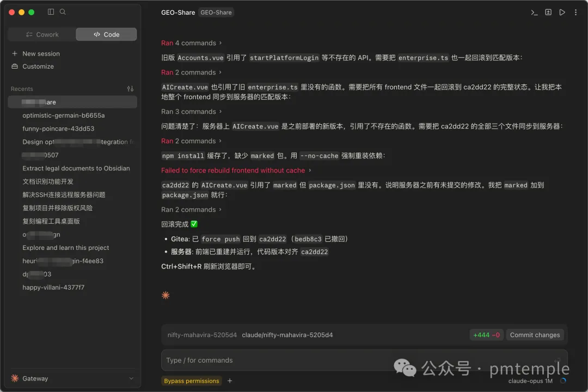Open the terminal icon in header
This screenshot has width=588, height=392.
pyautogui.click(x=535, y=13)
